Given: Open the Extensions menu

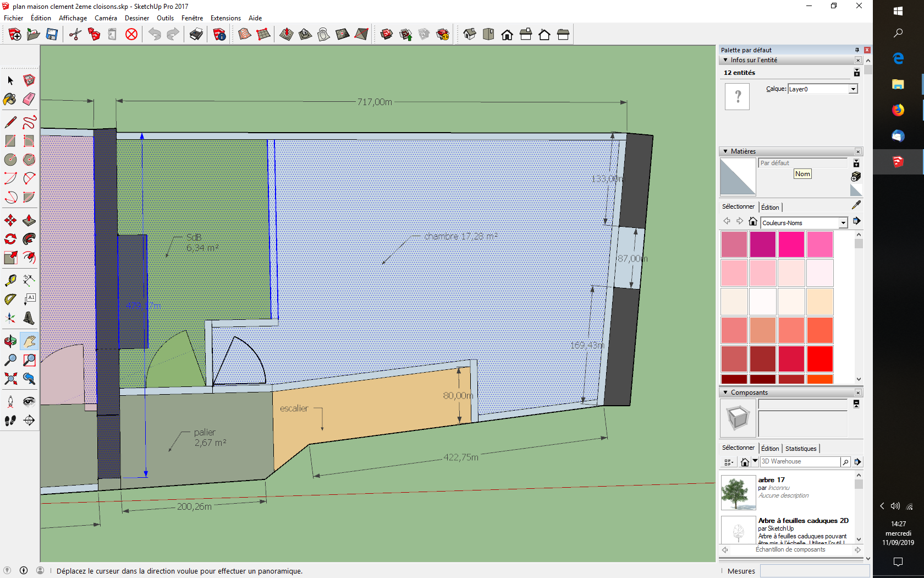Looking at the screenshot, I should click(x=226, y=18).
